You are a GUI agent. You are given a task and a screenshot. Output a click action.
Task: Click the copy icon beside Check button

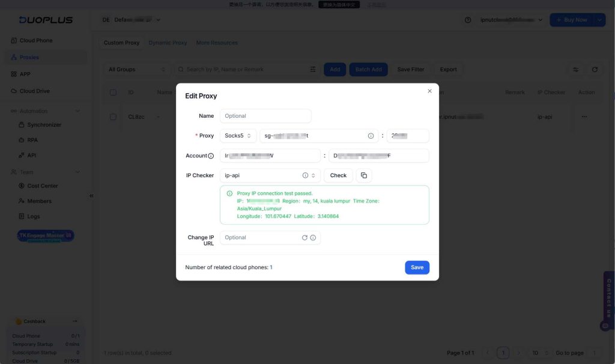pyautogui.click(x=364, y=175)
